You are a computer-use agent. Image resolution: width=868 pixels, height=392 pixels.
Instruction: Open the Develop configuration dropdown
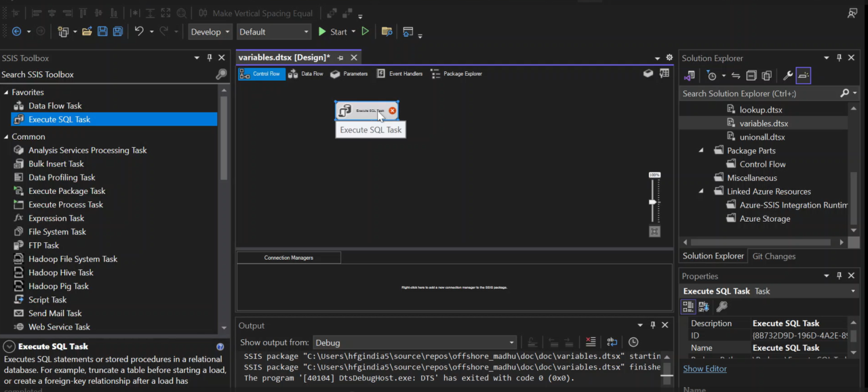click(x=210, y=32)
